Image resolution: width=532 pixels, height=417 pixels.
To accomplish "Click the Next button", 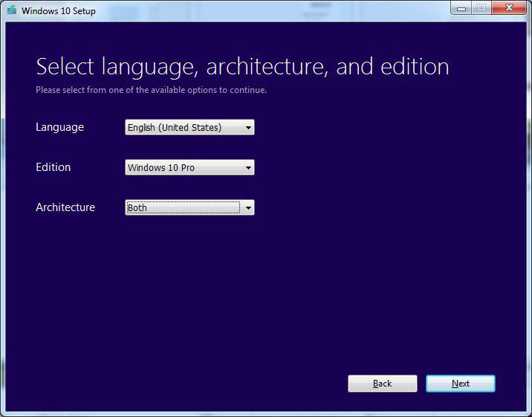I will [461, 384].
